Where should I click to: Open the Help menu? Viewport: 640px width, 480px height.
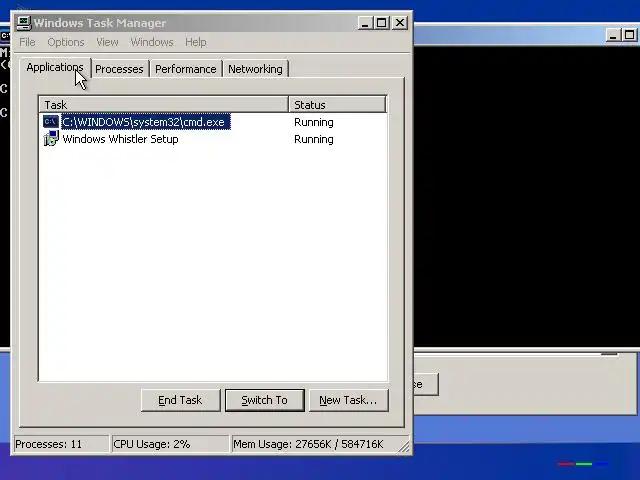point(196,42)
